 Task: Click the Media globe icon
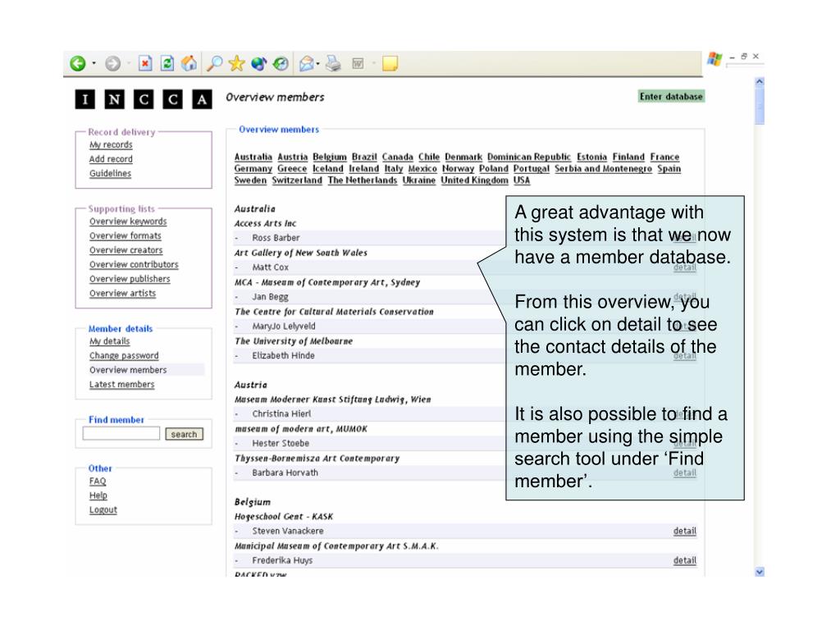point(258,64)
